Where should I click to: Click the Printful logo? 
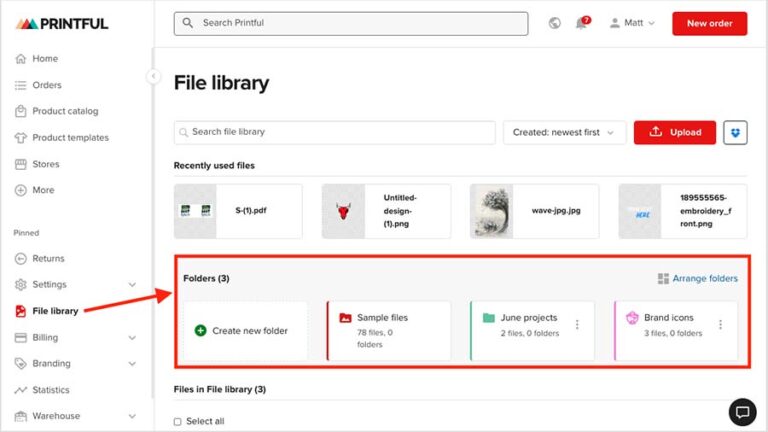click(62, 23)
